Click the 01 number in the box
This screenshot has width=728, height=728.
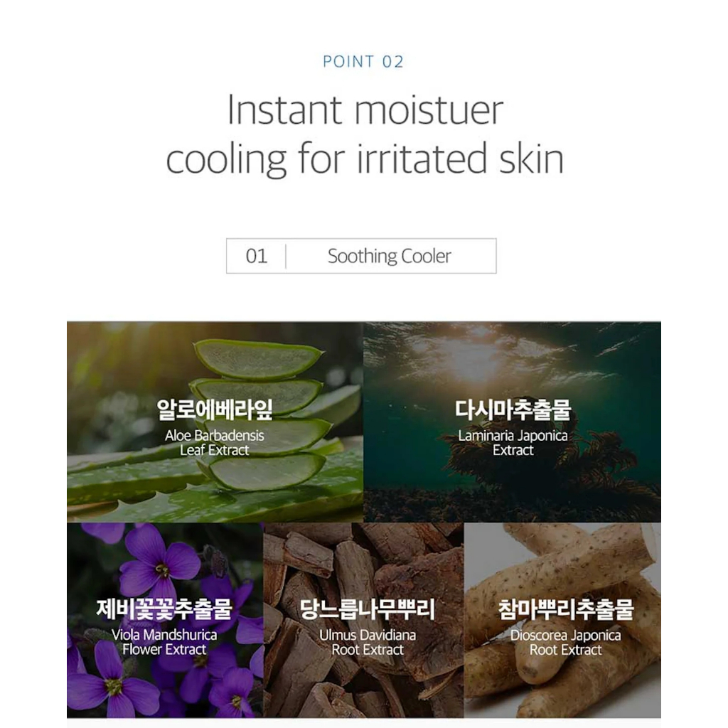[x=256, y=256]
